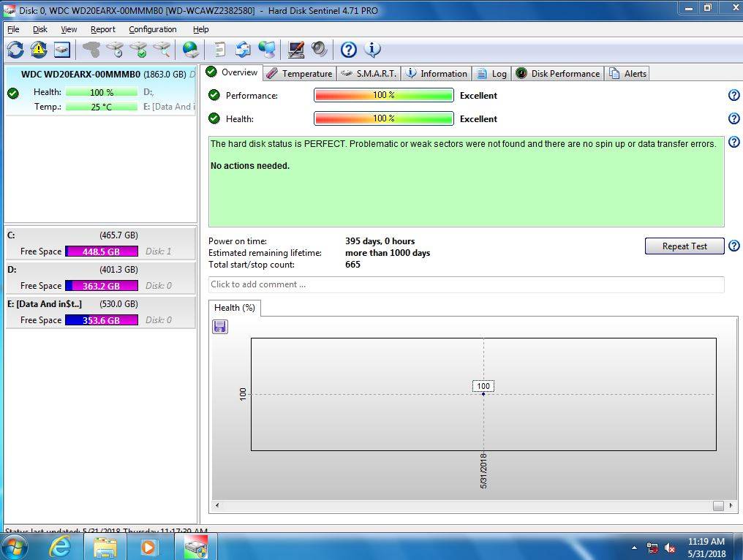Open Internet Explorer from the taskbar
Viewport: 743px width, 560px height.
(60, 548)
